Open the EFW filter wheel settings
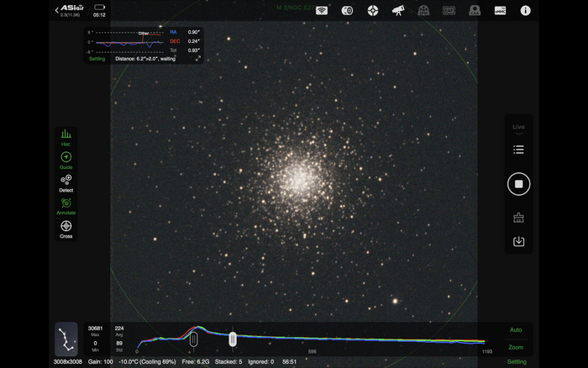The width and height of the screenshot is (588, 368). pos(423,11)
